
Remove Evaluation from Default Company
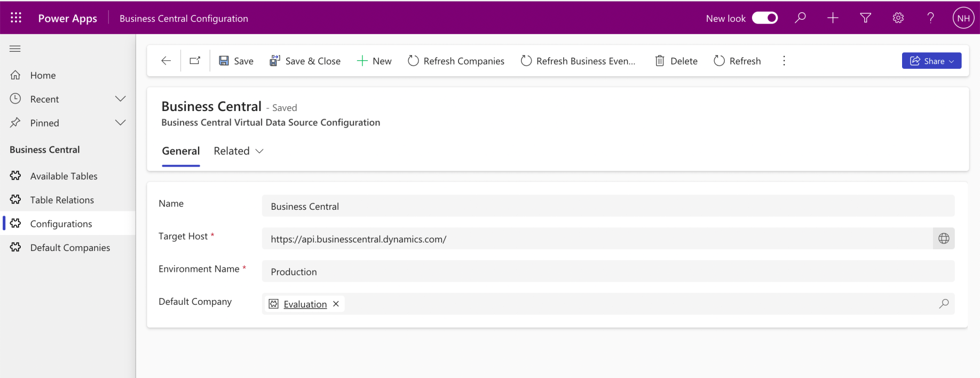tap(336, 304)
